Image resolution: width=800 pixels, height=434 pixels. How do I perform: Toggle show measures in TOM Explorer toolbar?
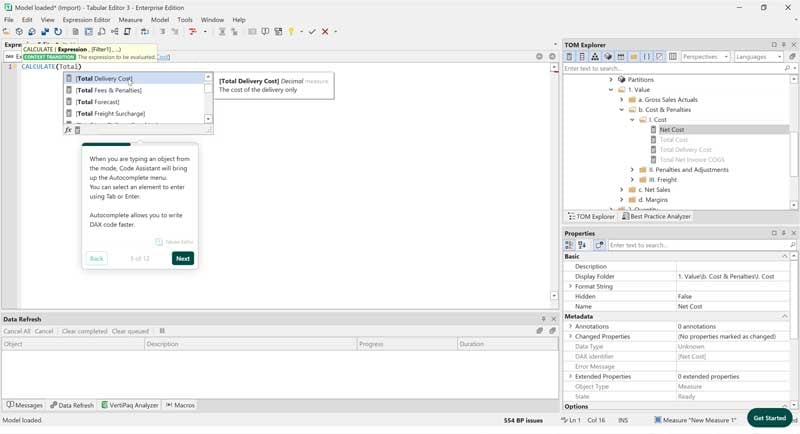coord(569,57)
